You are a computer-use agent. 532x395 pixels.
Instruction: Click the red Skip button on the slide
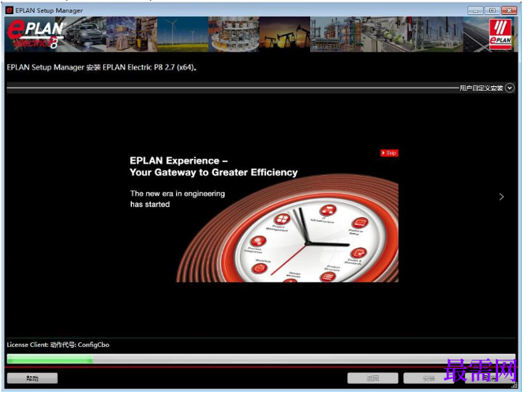click(389, 152)
